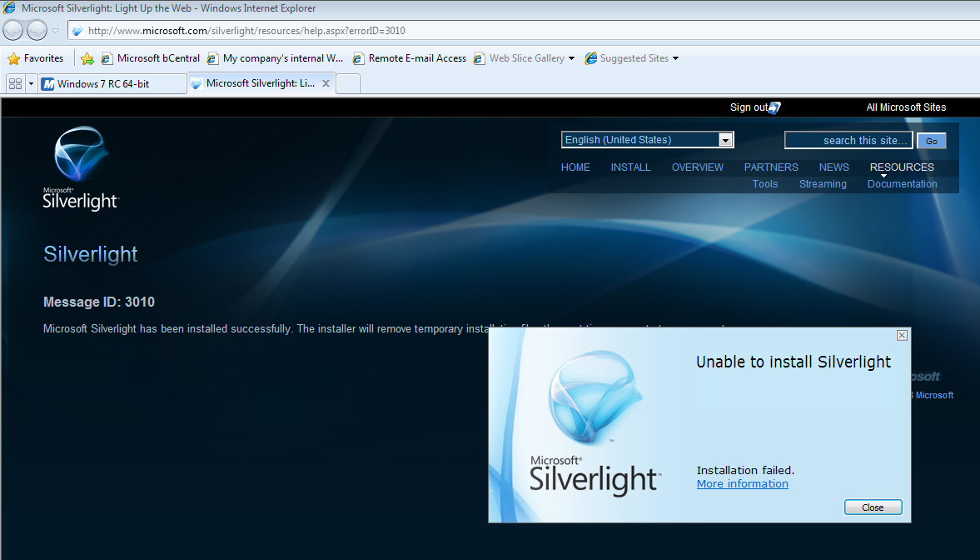Open the INSTALL menu item
This screenshot has height=560, width=980.
pos(630,167)
